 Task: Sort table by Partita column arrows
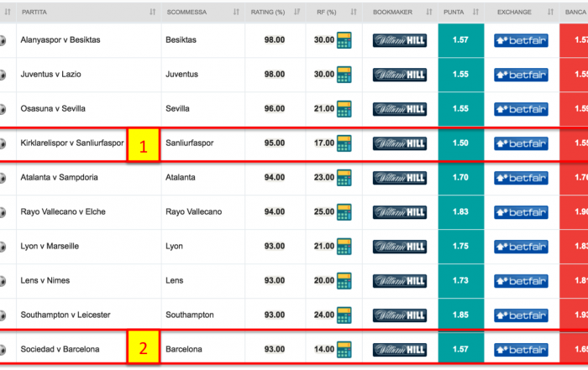pyautogui.click(x=152, y=12)
